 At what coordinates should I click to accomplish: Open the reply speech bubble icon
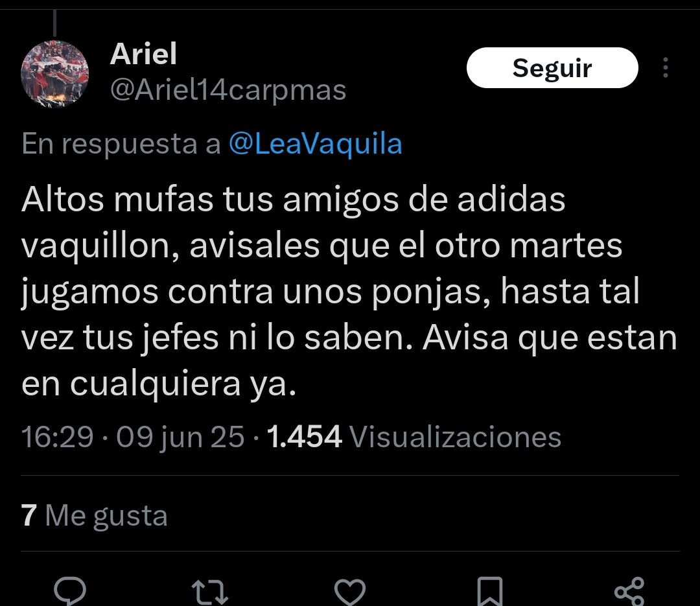coord(69,590)
